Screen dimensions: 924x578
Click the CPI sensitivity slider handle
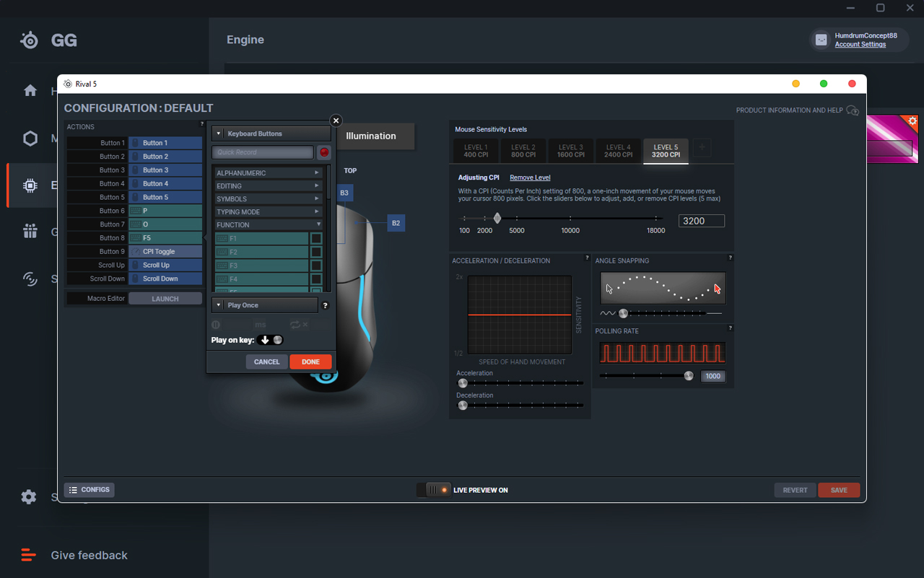497,218
